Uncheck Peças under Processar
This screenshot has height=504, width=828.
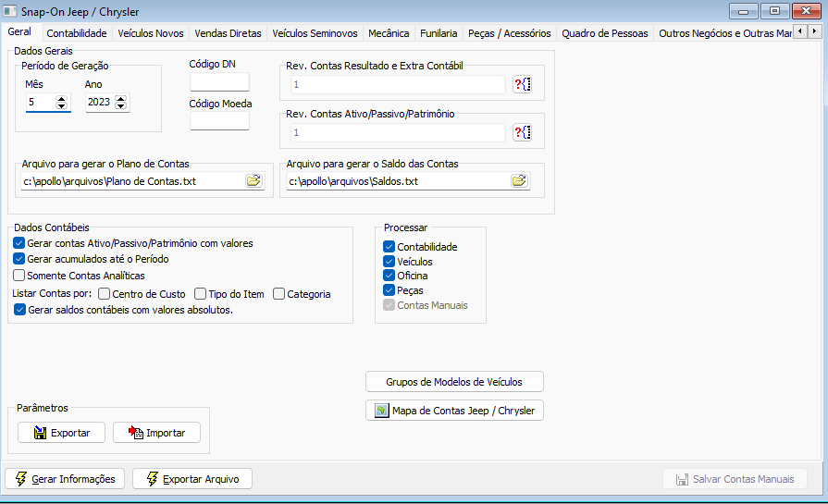[x=389, y=290]
